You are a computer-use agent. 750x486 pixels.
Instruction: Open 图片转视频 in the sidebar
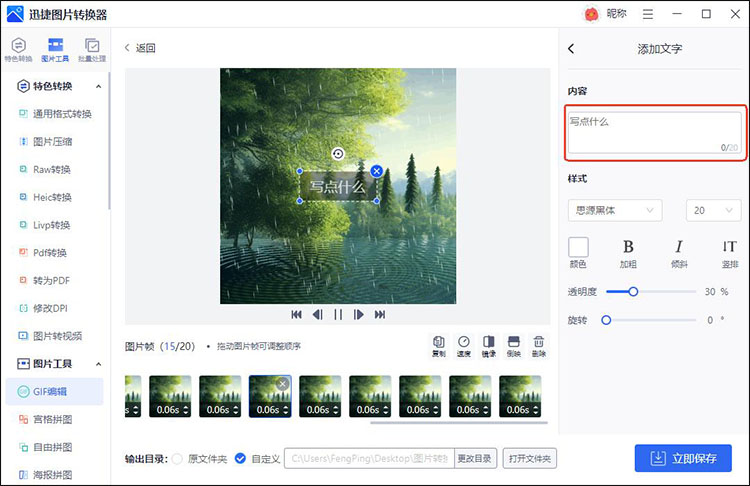click(x=50, y=336)
